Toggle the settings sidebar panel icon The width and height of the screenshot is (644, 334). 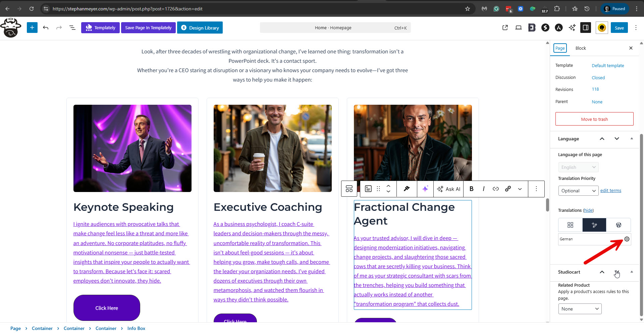point(585,28)
